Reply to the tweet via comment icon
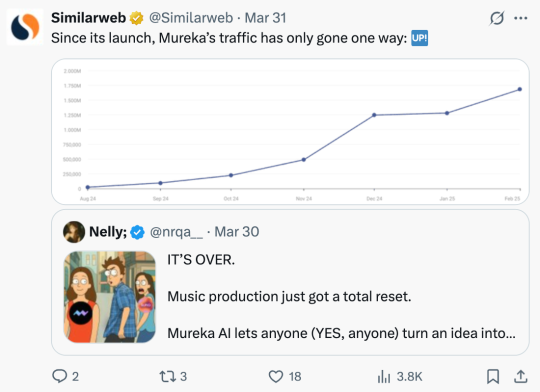 pos(59,375)
